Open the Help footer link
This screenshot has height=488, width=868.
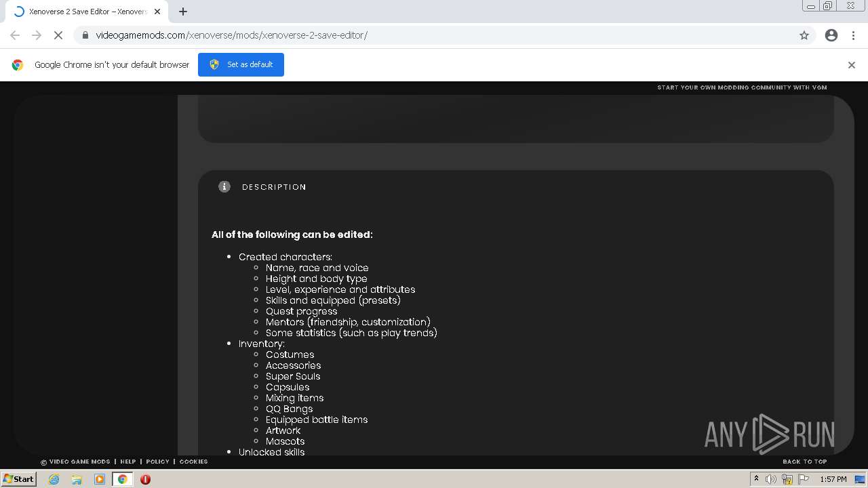pyautogui.click(x=128, y=462)
